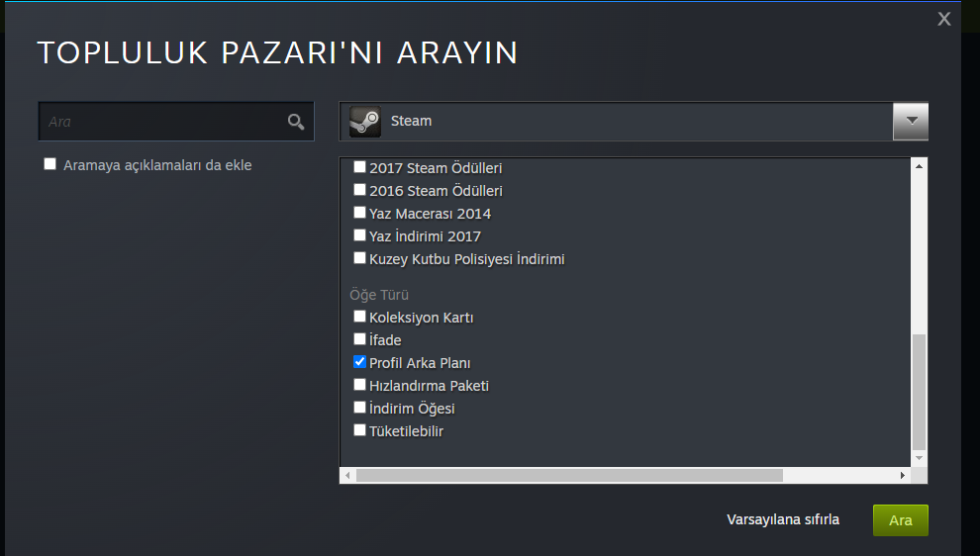The width and height of the screenshot is (980, 556).
Task: Click the green Ara search button
Action: tap(901, 520)
